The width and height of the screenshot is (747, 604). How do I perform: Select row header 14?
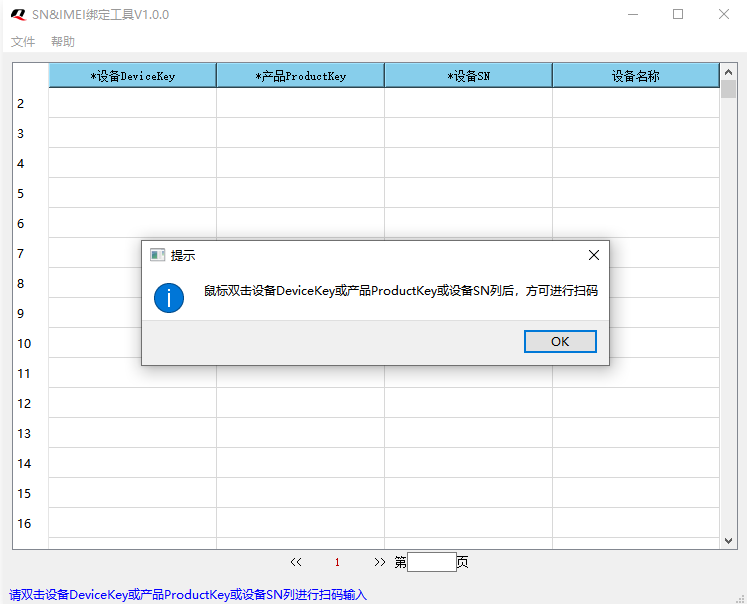[x=30, y=463]
